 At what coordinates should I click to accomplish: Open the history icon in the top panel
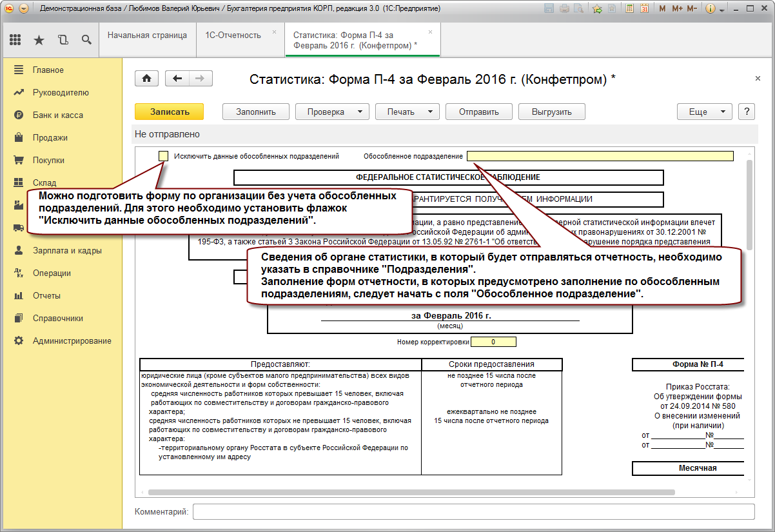tap(63, 40)
